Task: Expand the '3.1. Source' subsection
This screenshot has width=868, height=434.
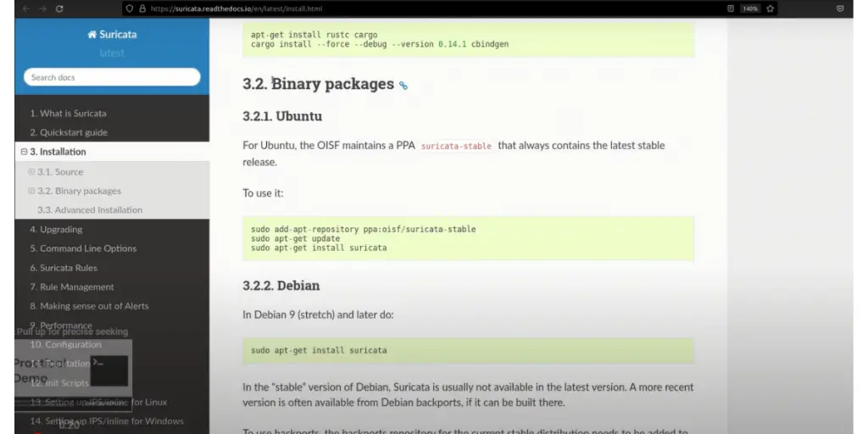Action: (31, 171)
